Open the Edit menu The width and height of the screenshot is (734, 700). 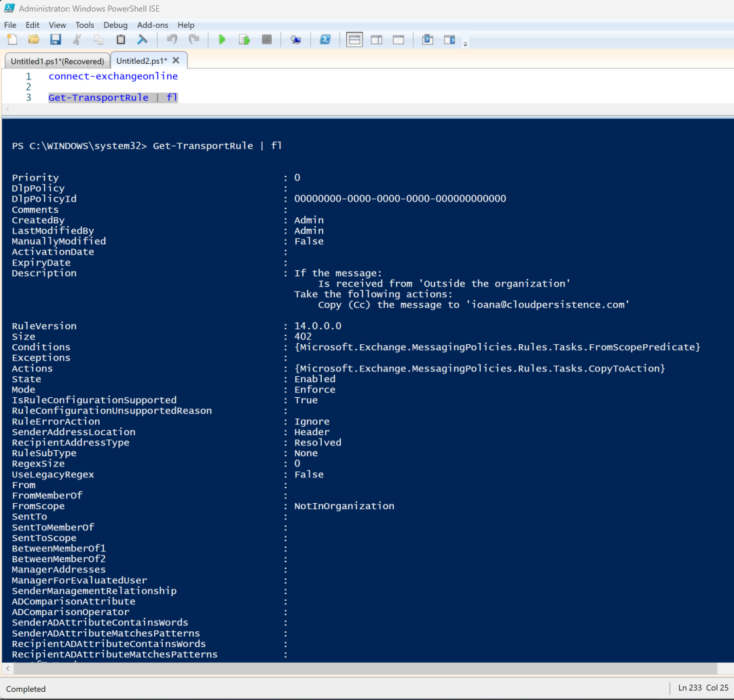pos(33,25)
